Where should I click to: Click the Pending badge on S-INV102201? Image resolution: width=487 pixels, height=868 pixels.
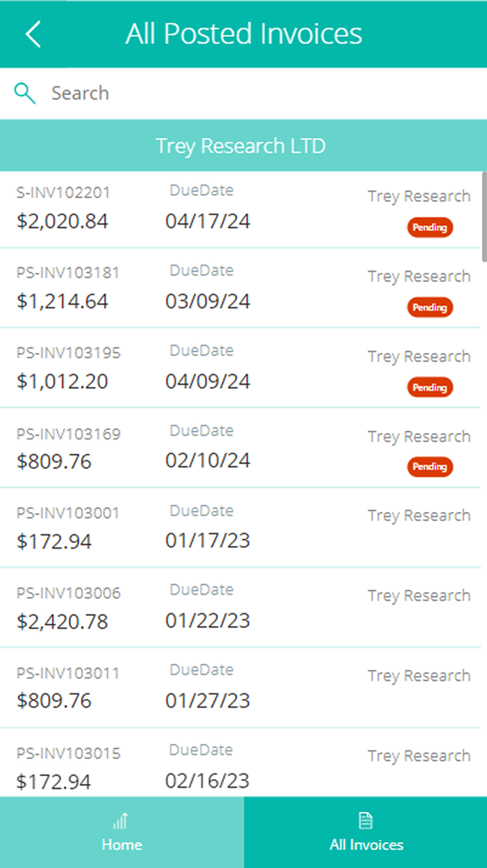(430, 228)
